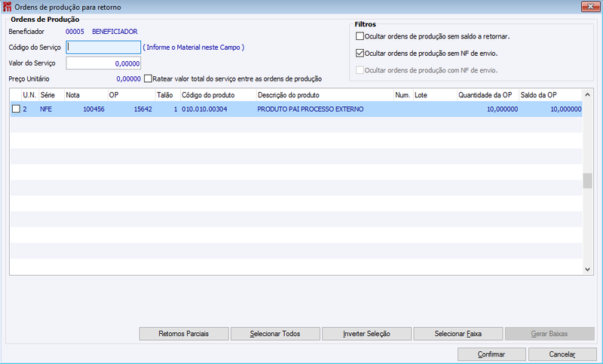Click the Talão column header
This screenshot has width=603, height=364.
(167, 95)
